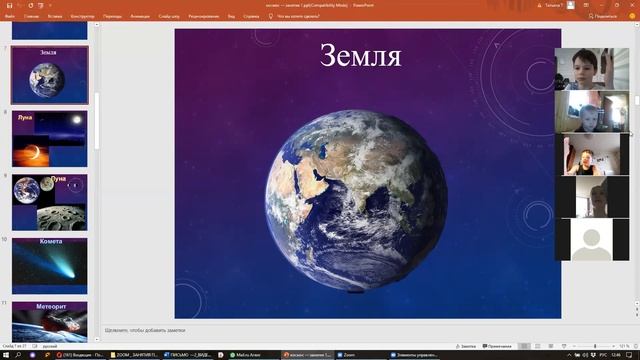Click fourth participant dim video tile
This screenshot has height=360, width=640.
592,196
